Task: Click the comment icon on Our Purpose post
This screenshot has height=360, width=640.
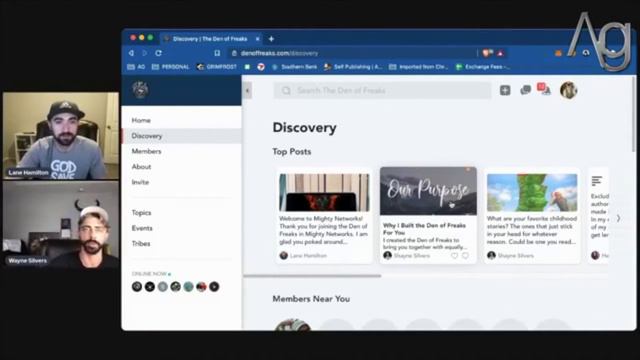Action: coord(465,256)
